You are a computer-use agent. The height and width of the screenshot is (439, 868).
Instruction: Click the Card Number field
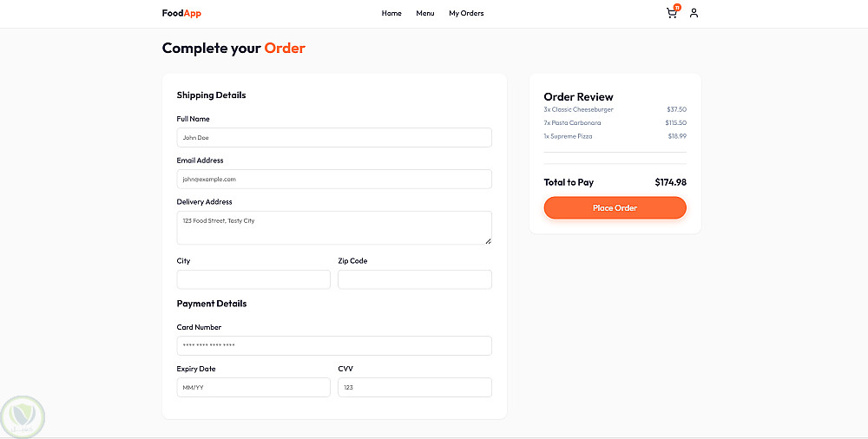334,345
